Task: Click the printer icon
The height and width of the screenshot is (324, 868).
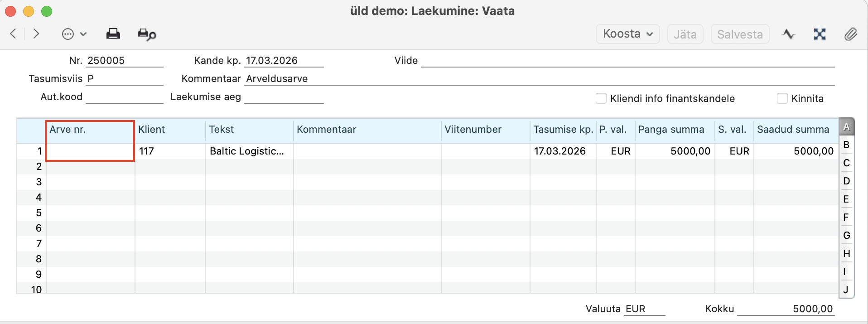Action: [x=113, y=34]
